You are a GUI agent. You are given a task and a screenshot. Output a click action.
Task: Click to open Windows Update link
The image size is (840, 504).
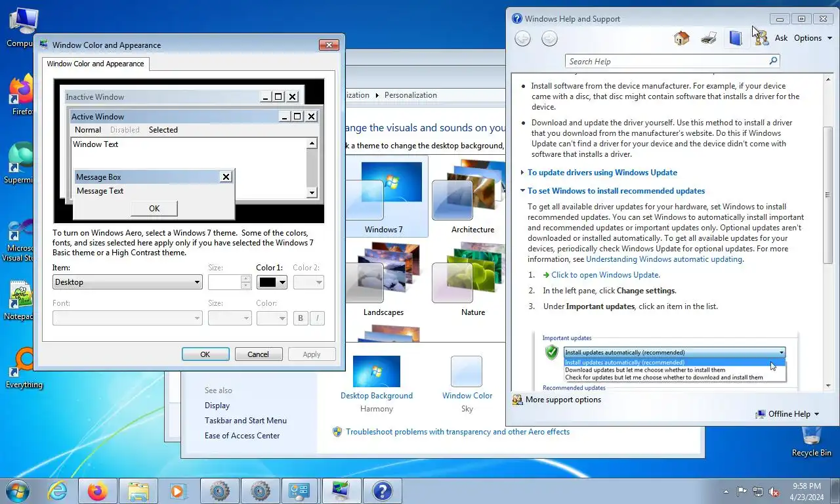click(606, 275)
